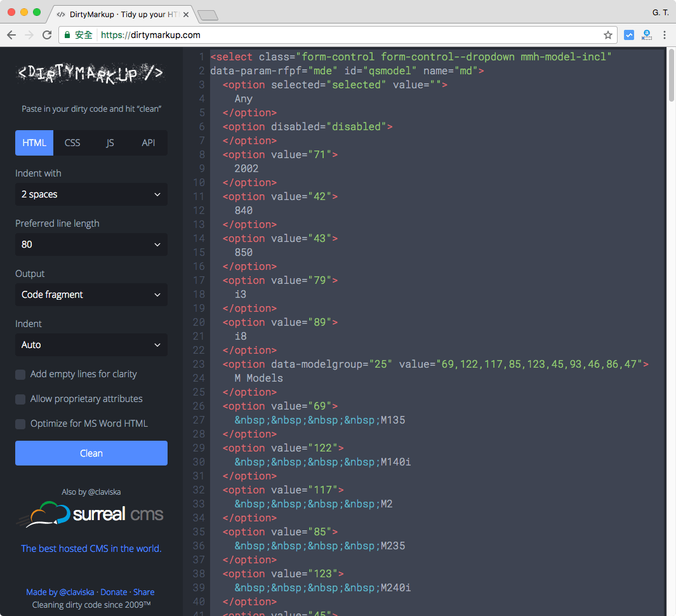676x616 pixels.
Task: Enable Add empty lines for clarity
Action: [x=20, y=375]
